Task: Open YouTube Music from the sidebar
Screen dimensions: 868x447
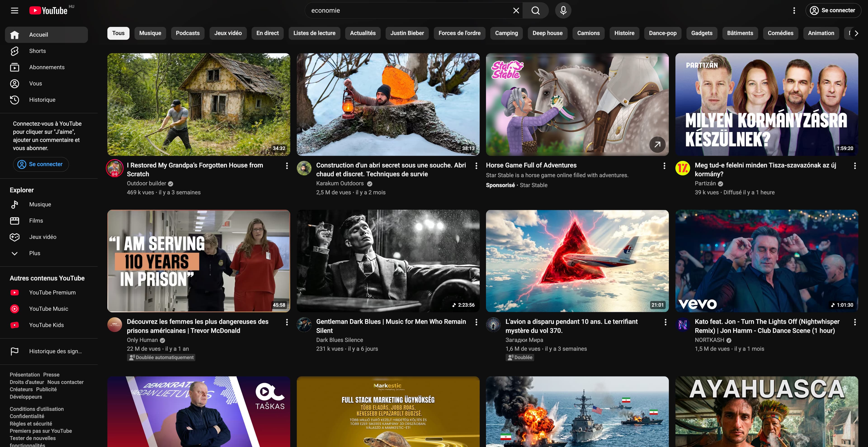Action: tap(48, 308)
